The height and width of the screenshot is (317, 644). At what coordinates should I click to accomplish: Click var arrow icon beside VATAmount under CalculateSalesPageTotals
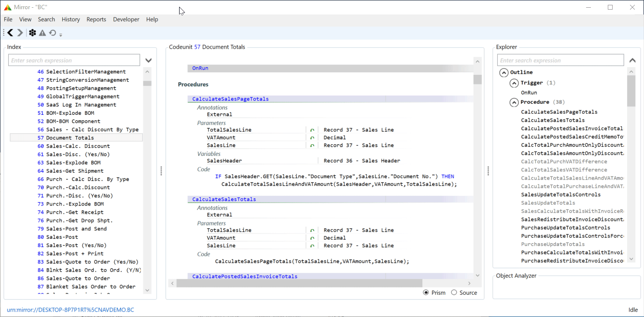[312, 138]
